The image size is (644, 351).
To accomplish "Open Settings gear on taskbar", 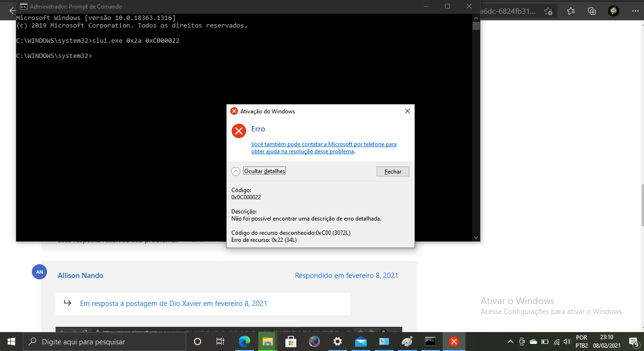I will tap(338, 342).
